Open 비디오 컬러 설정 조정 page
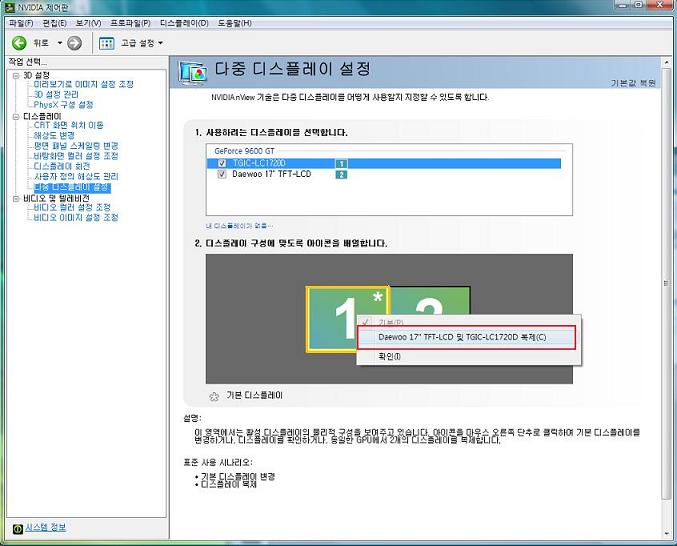The image size is (677, 546). click(72, 208)
